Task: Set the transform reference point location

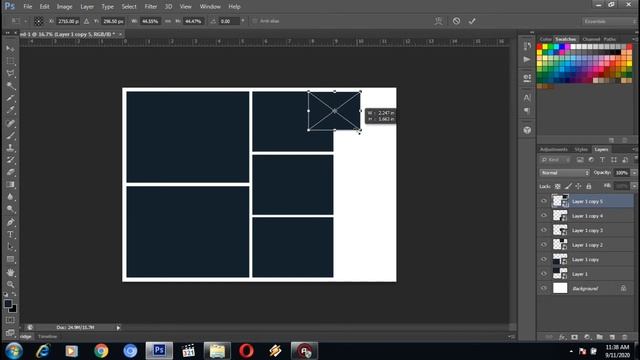Action: click(x=38, y=21)
